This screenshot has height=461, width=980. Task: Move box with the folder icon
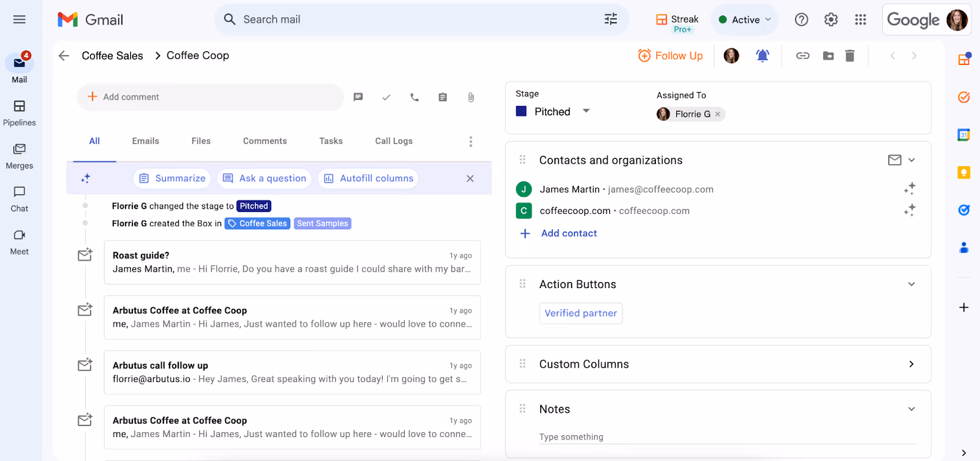coord(828,56)
